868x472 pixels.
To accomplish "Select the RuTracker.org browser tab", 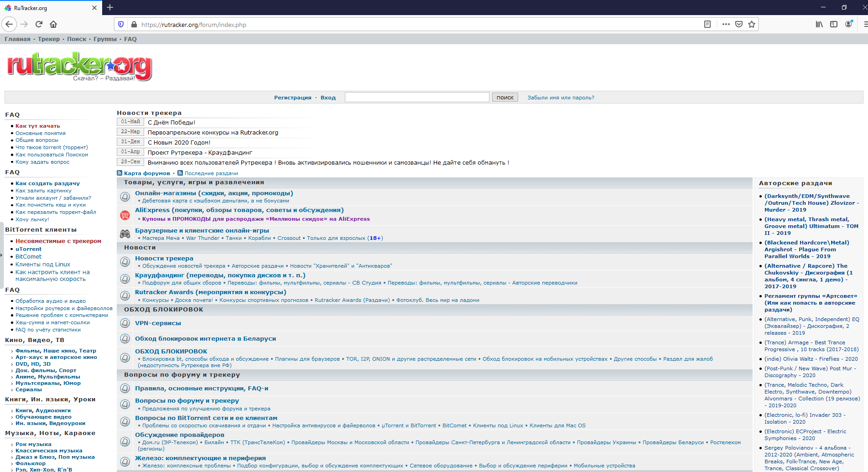I will tap(50, 8).
